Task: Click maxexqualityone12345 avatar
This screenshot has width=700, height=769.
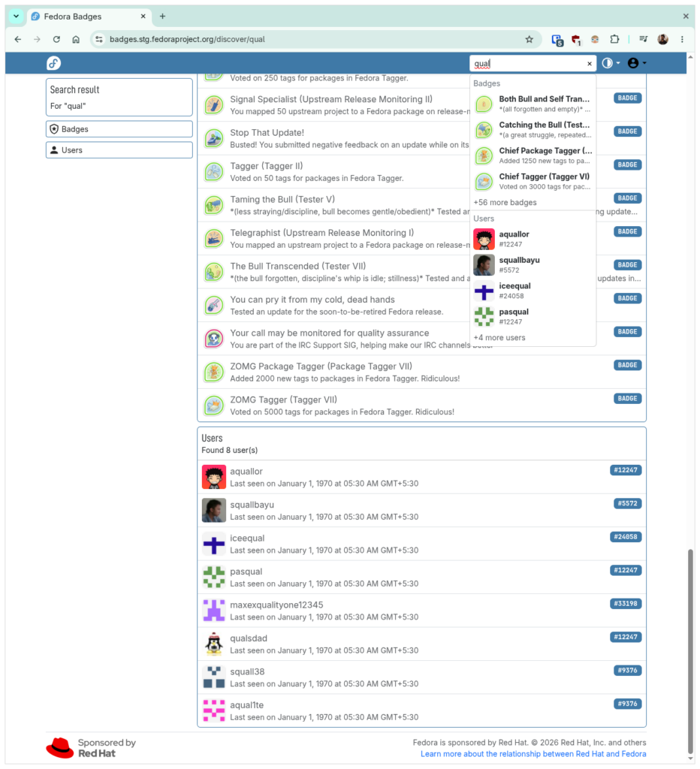Action: 214,611
